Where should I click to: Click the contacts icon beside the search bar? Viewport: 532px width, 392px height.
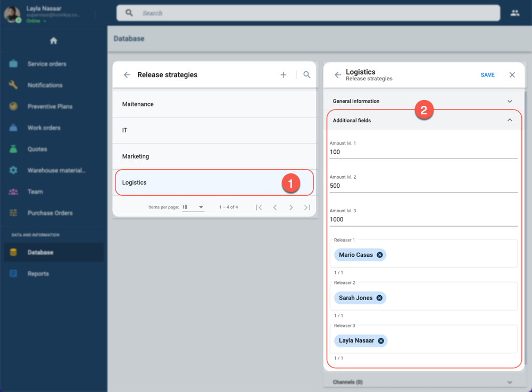point(514,13)
